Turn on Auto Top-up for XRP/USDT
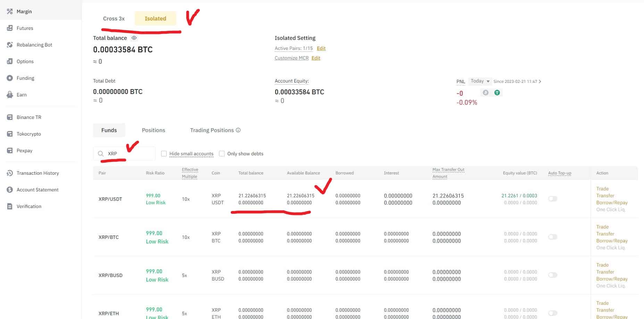The image size is (644, 319). pyautogui.click(x=552, y=199)
